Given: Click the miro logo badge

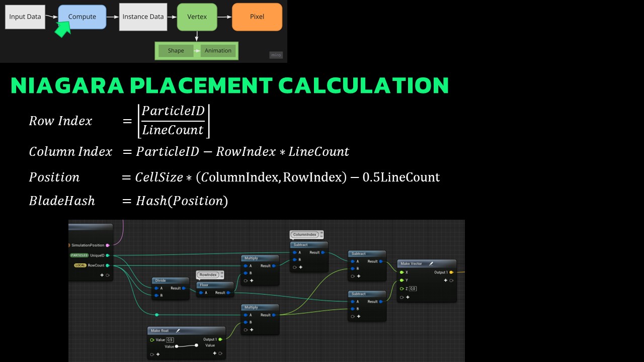Looking at the screenshot, I should [x=276, y=55].
